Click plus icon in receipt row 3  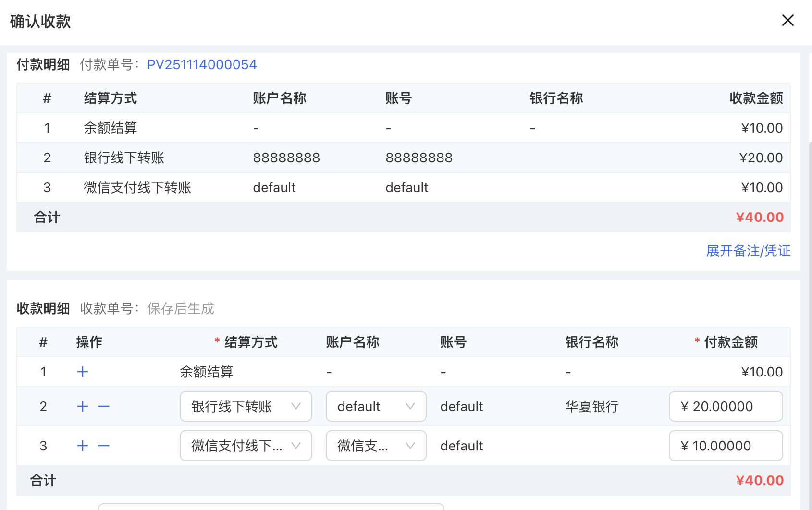pyautogui.click(x=83, y=446)
